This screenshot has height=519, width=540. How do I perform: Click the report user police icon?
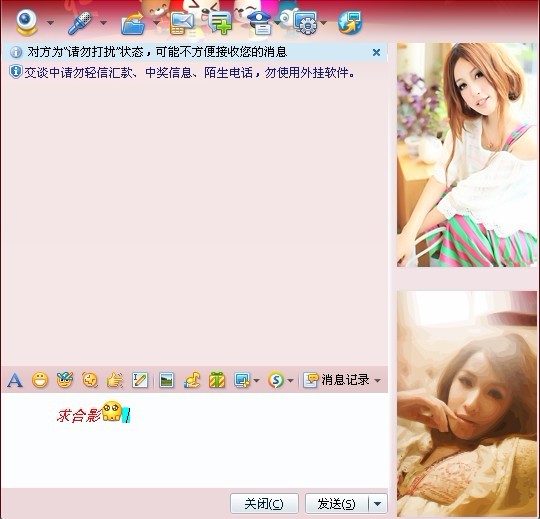point(260,23)
